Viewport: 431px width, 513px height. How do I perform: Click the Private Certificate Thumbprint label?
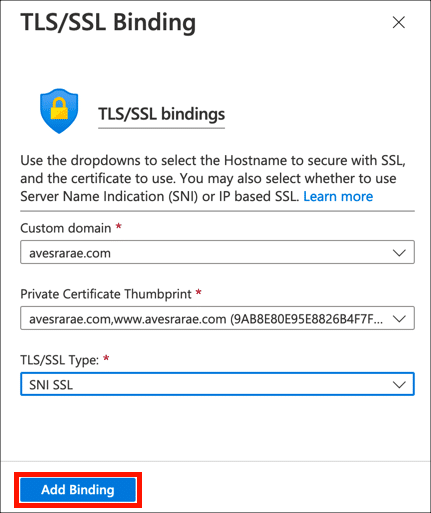click(x=106, y=294)
